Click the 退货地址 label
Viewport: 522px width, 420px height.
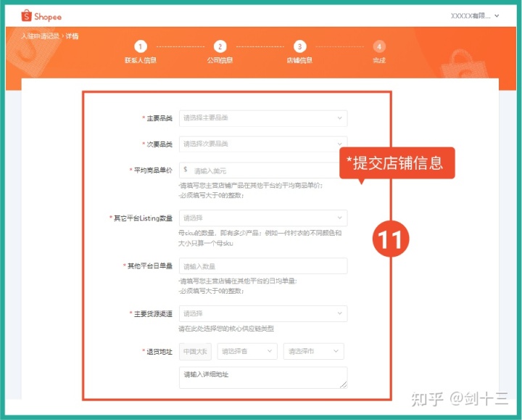159,352
